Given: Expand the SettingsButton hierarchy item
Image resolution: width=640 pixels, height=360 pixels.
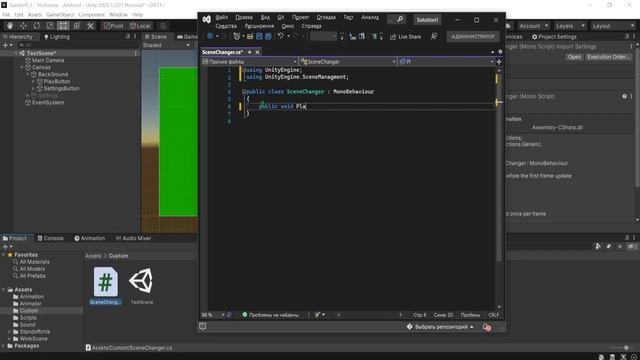Looking at the screenshot, I should 33,88.
